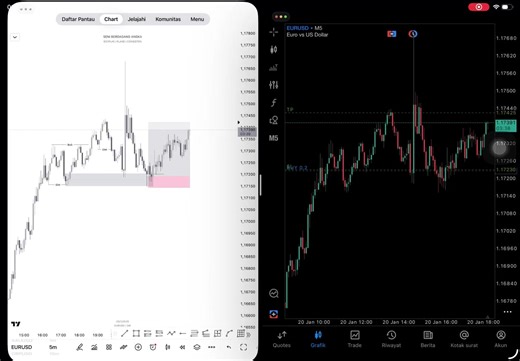This screenshot has height=361, width=520.
Task: Open the double-line compare chart icon
Action: tap(123, 347)
